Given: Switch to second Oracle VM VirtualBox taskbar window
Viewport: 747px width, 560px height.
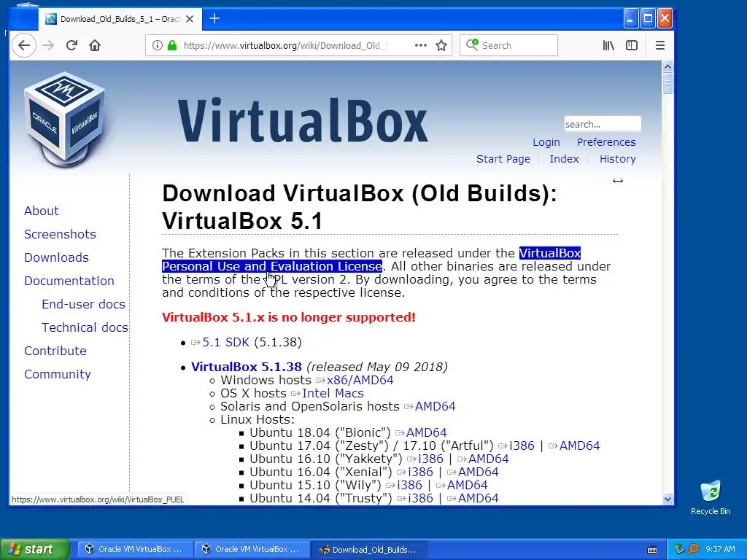Looking at the screenshot, I should pyautogui.click(x=252, y=549).
